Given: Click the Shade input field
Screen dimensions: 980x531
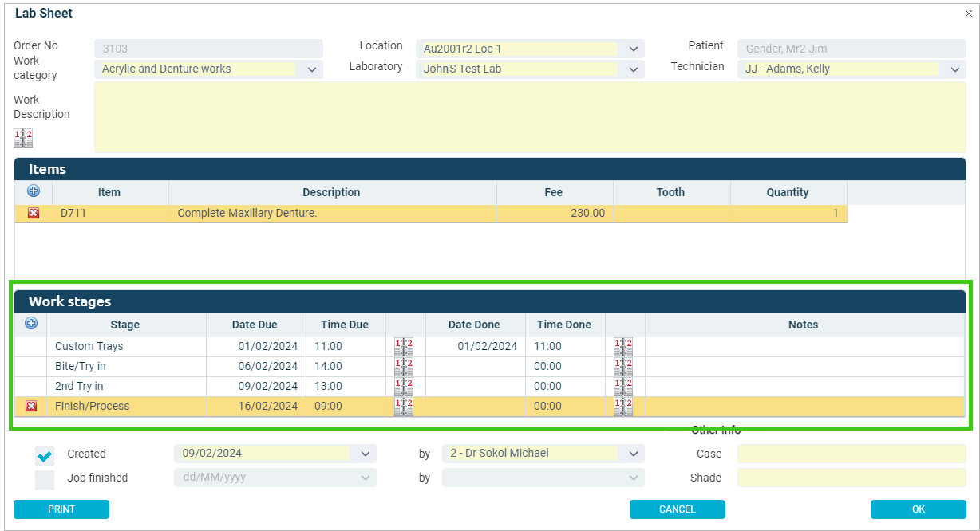Looking at the screenshot, I should (x=852, y=478).
